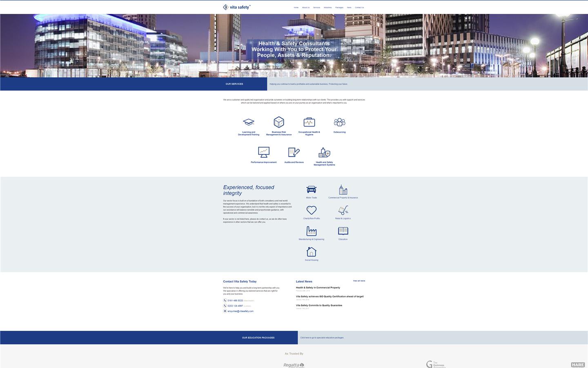Image resolution: width=588 pixels, height=368 pixels.
Task: Click the phone icon next to 0161 486 5020
Action: (x=225, y=301)
